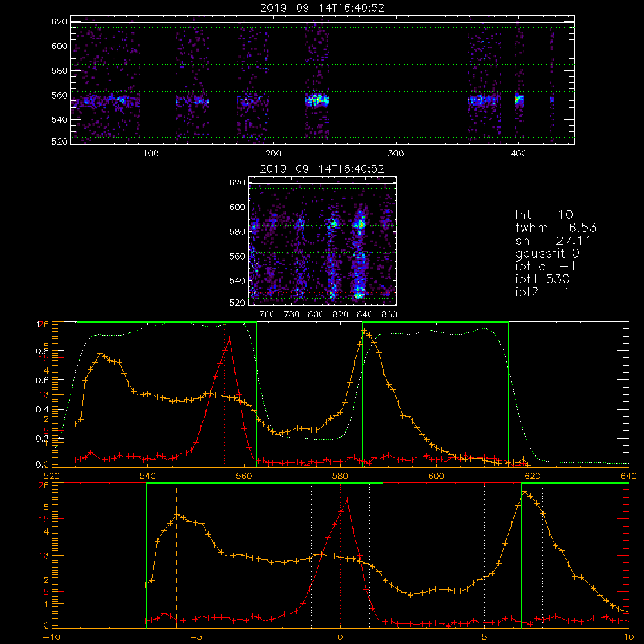644x644 pixels.
Task: Select the 'ipt1 530' parameter line
Action: point(542,279)
